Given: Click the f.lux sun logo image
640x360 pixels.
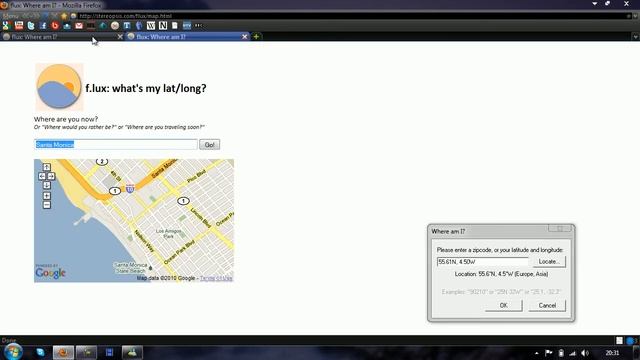Looking at the screenshot, I should coord(59,87).
